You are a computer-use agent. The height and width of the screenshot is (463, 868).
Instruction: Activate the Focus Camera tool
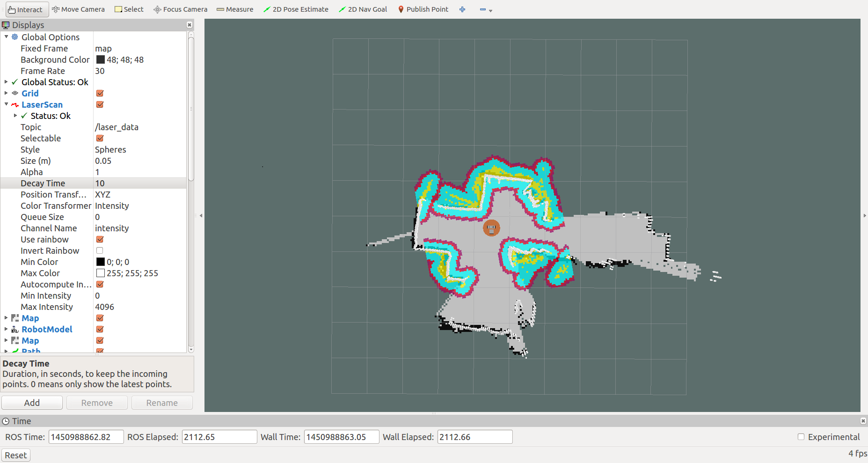(181, 9)
